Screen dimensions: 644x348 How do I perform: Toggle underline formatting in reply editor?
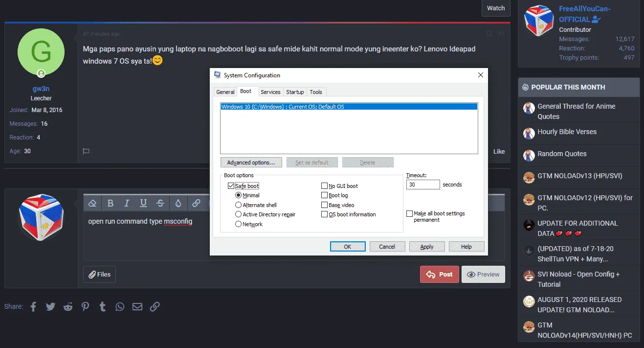[x=143, y=203]
